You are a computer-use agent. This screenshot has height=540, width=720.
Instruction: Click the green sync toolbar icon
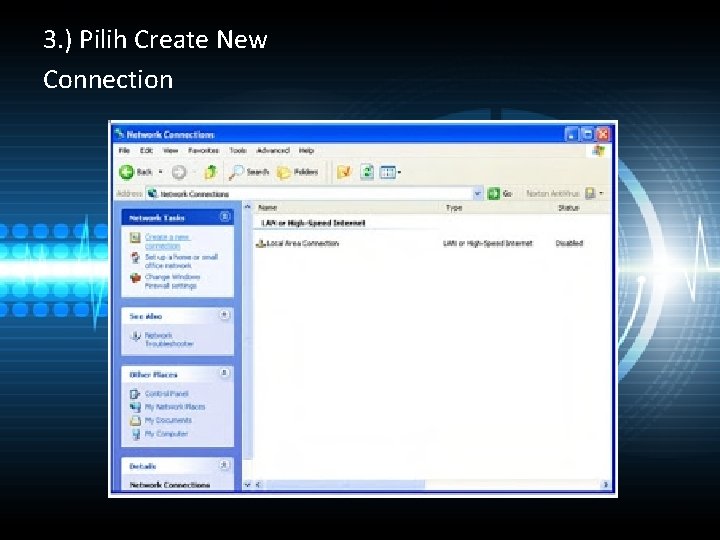click(366, 172)
